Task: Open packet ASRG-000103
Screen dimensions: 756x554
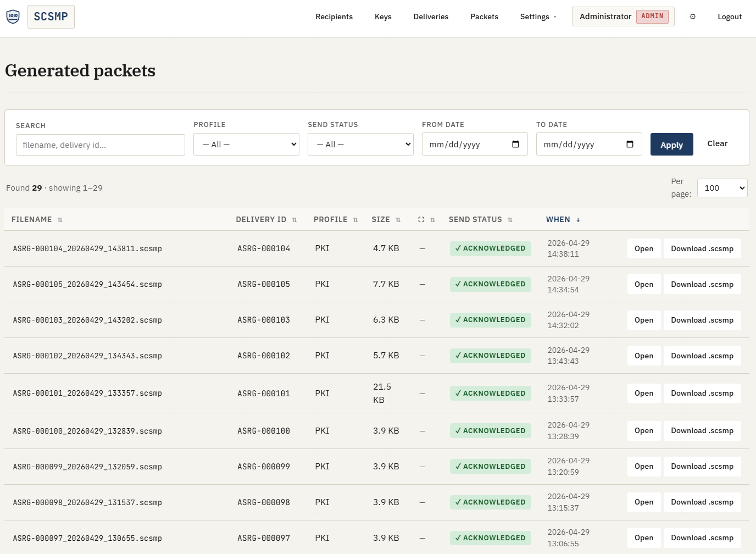Action: click(644, 320)
